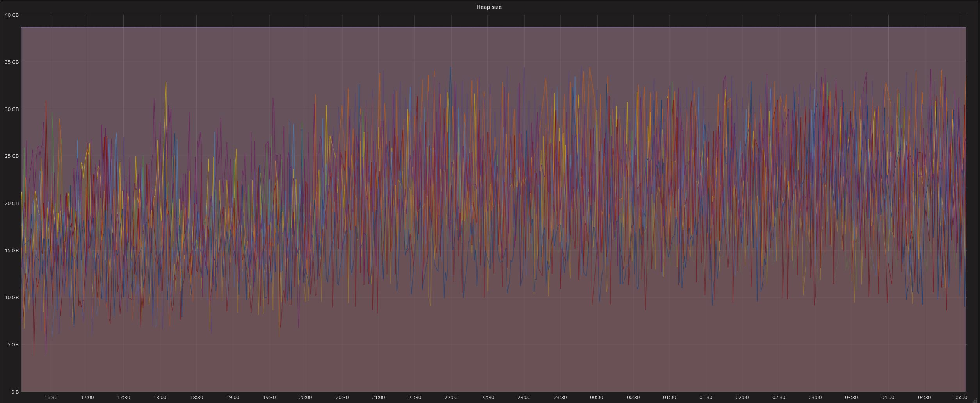The width and height of the screenshot is (980, 403).
Task: Click the 01:30 time axis label
Action: coord(706,398)
